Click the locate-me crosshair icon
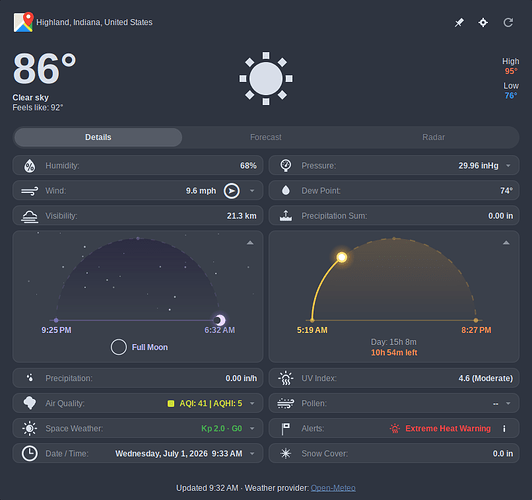Image resolution: width=532 pixels, height=500 pixels. tap(483, 23)
